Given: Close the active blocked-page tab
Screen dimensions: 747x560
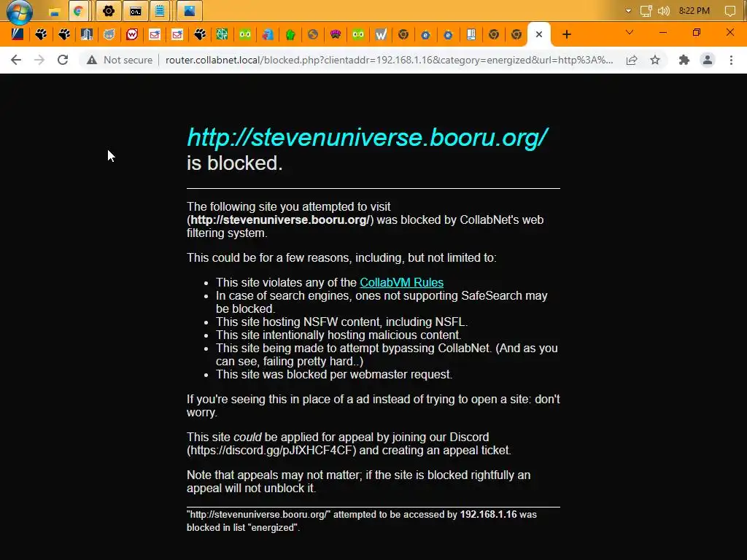Looking at the screenshot, I should tap(539, 34).
